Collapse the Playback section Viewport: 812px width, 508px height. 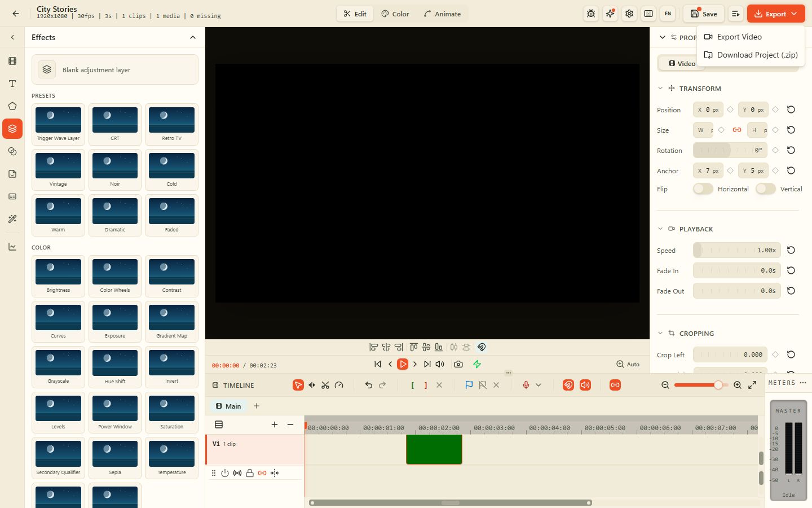pos(660,229)
